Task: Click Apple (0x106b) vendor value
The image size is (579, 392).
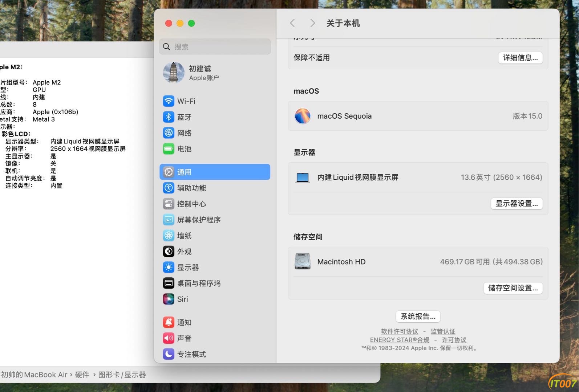Action: point(55,112)
